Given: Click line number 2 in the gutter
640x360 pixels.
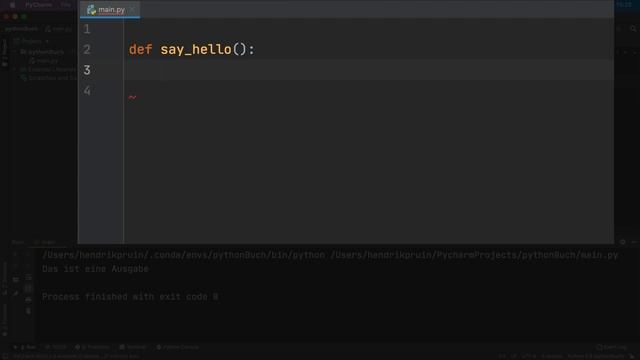Looking at the screenshot, I should [x=87, y=50].
